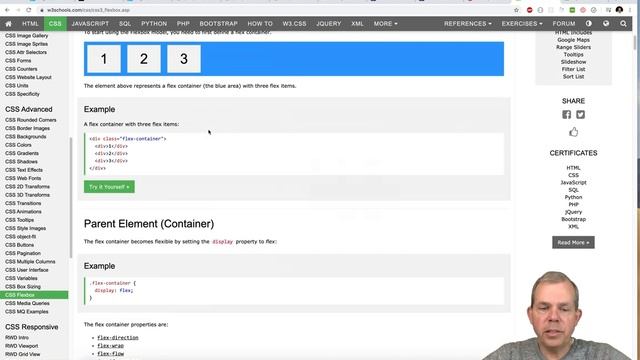Open the PHP menu item
Screen dimensions: 640x360
pyautogui.click(x=183, y=24)
